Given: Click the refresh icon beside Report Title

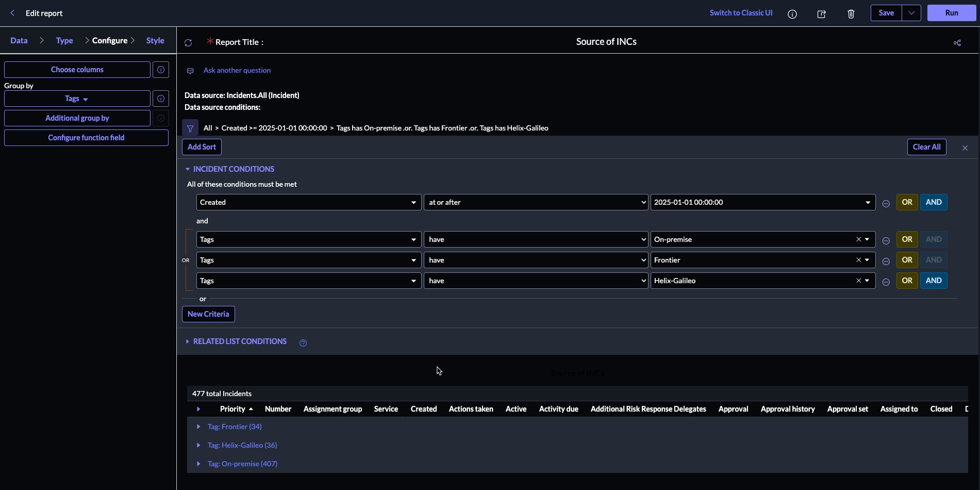Looking at the screenshot, I should click(188, 43).
